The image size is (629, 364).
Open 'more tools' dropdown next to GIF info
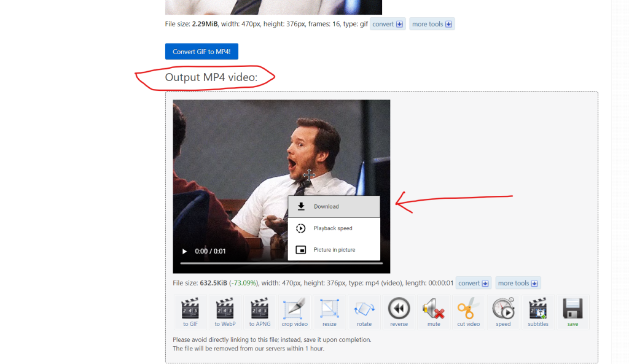pos(432,25)
